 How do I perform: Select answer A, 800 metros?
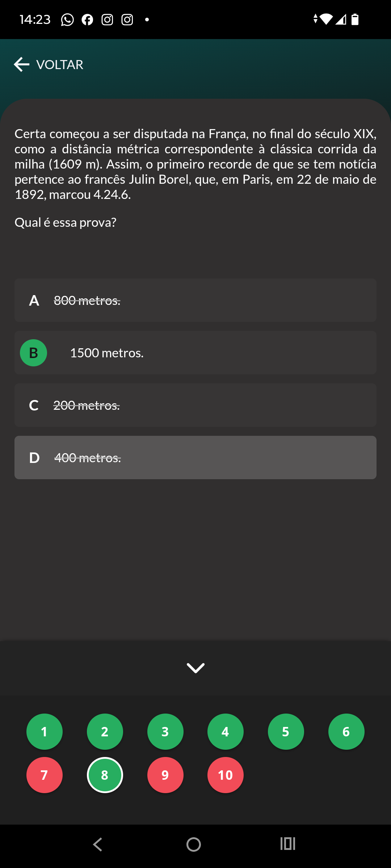(195, 300)
